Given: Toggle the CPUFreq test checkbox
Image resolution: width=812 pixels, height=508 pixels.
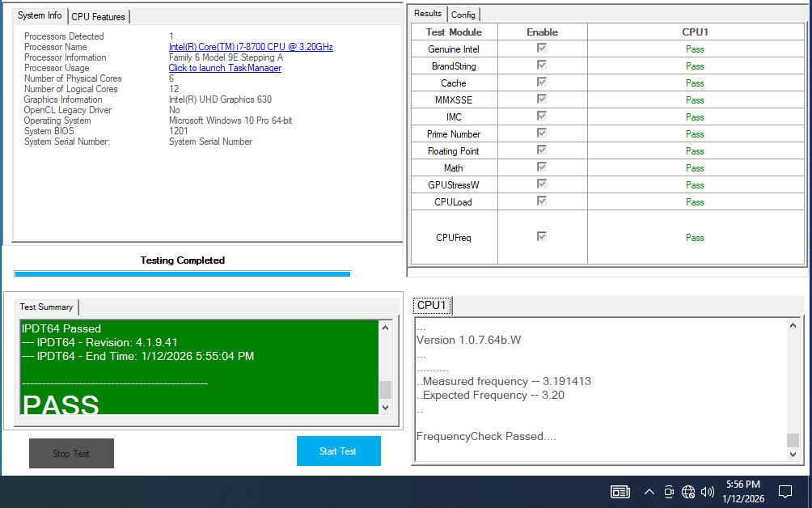Looking at the screenshot, I should [x=542, y=237].
